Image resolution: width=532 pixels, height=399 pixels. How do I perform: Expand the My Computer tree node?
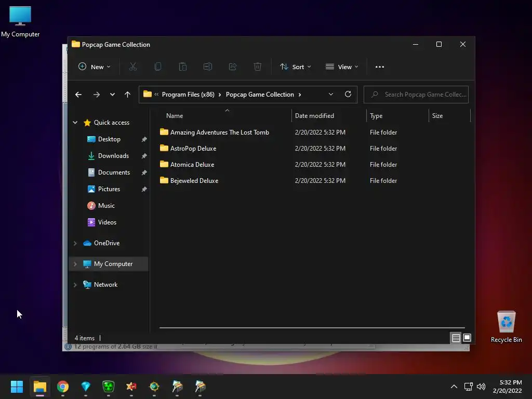point(75,264)
